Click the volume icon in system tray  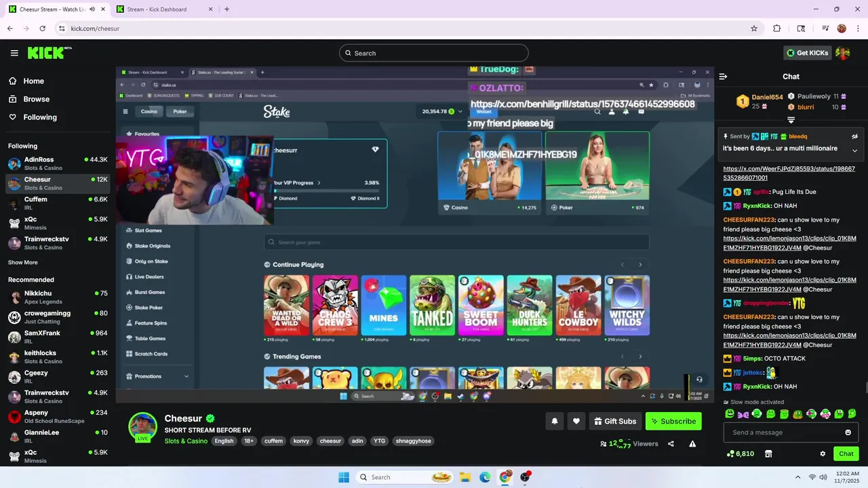823,477
